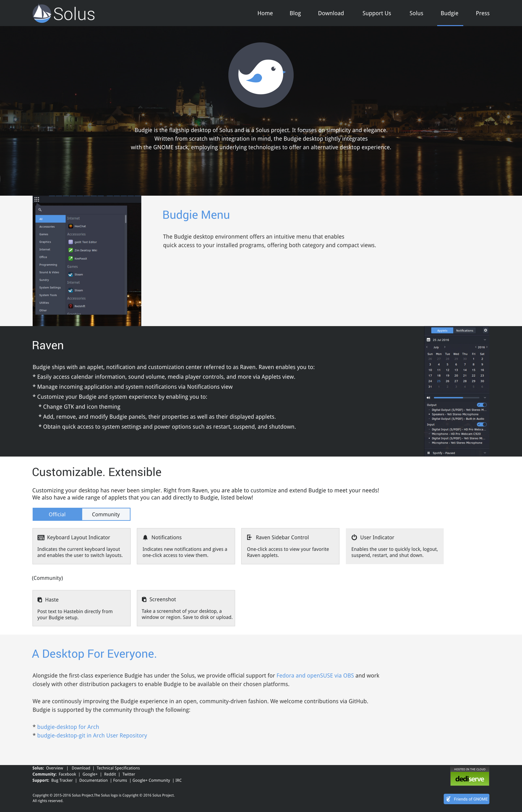Screen dimensions: 522x812
Task: Open Raven settings gear icon
Action: pos(485,330)
